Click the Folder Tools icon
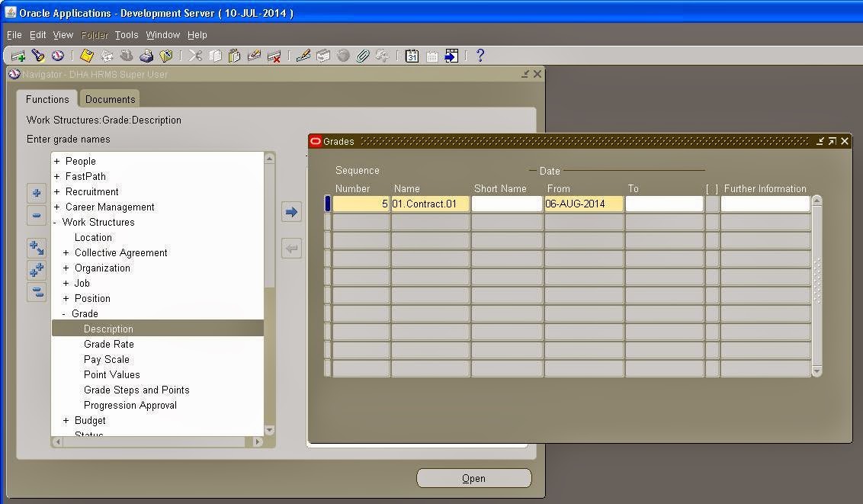The height and width of the screenshot is (504, 863). point(382,56)
